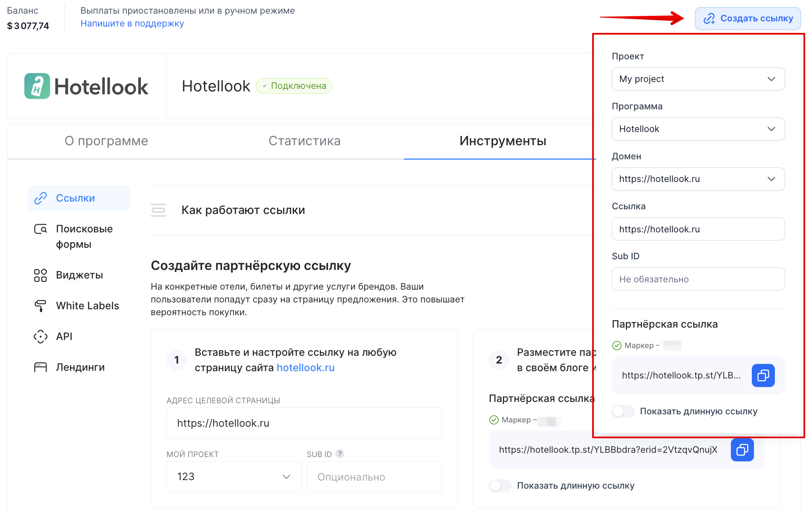Screen dimensions: 812x516
Task: Click the Hotellook logo icon
Action: click(37, 86)
